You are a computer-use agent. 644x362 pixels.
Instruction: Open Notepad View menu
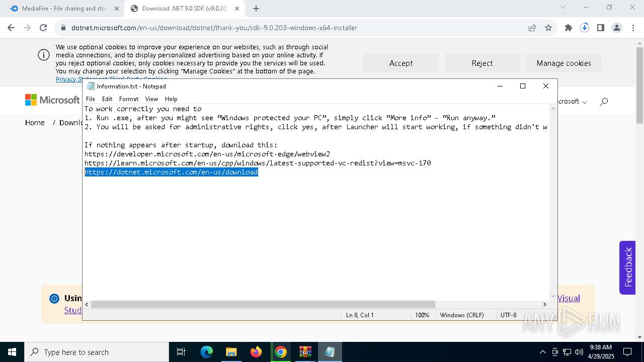coord(151,99)
